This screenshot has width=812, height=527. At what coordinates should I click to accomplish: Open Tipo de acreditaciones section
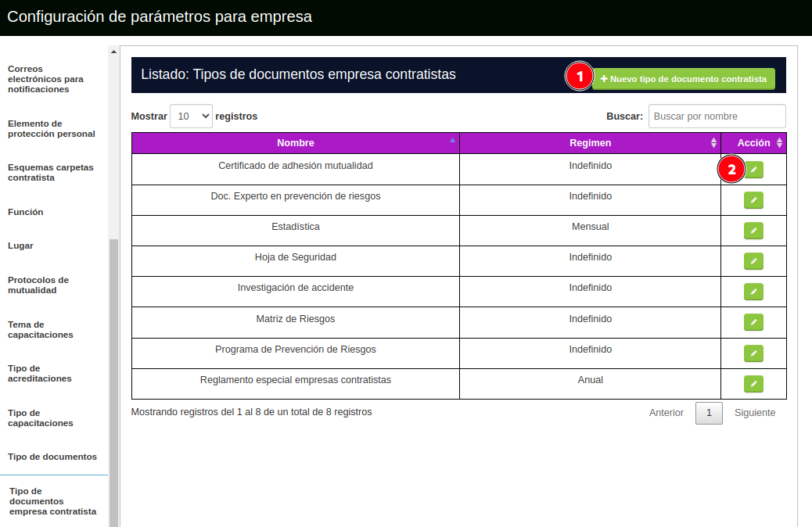coord(39,374)
